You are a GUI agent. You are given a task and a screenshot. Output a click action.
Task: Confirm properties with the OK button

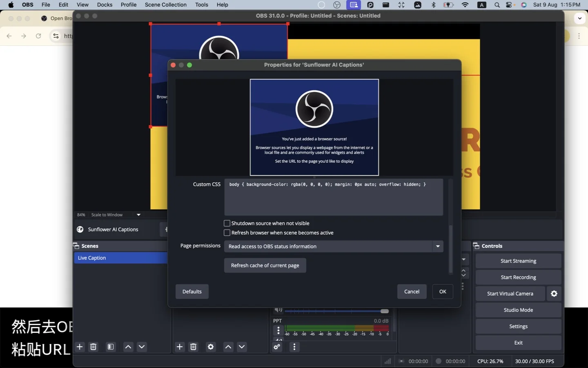pos(443,292)
